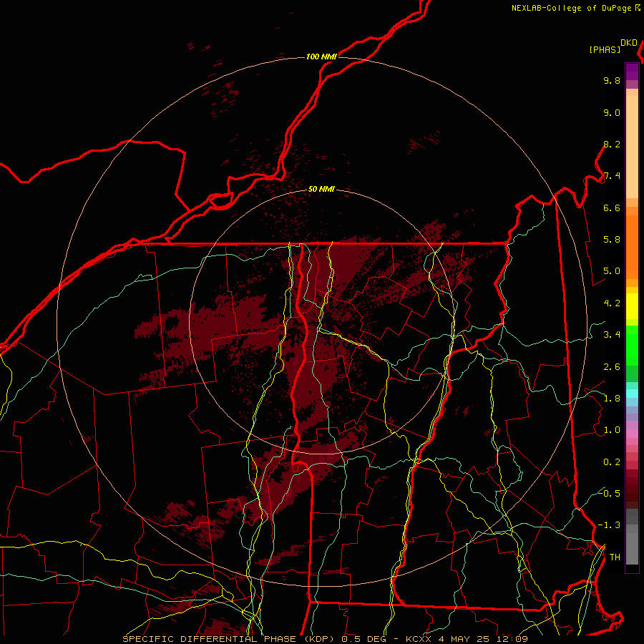Screen dimensions: 644x644
Task: Select the light peach section of color bar
Action: pos(632,147)
